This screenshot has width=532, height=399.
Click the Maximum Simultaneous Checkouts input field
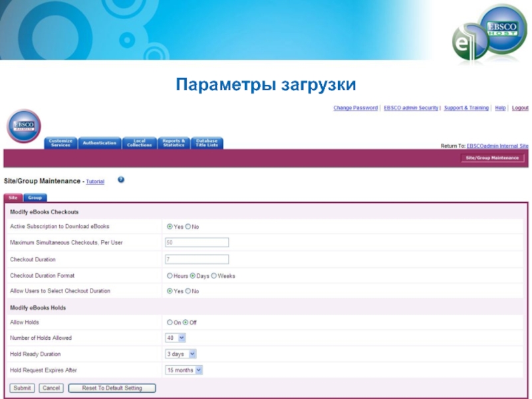click(x=197, y=243)
